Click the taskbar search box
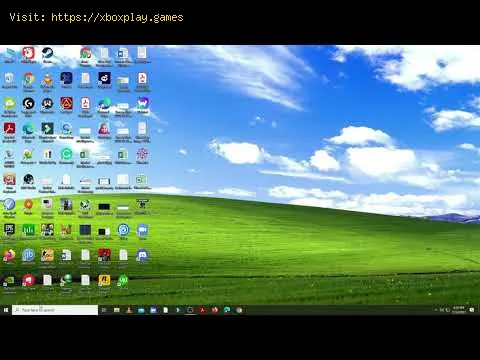This screenshot has width=480, height=360. click(55, 310)
